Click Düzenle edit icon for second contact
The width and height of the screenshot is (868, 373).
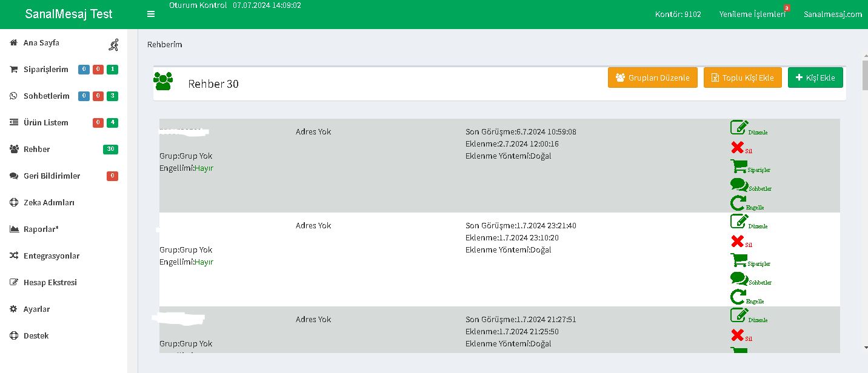(x=739, y=222)
